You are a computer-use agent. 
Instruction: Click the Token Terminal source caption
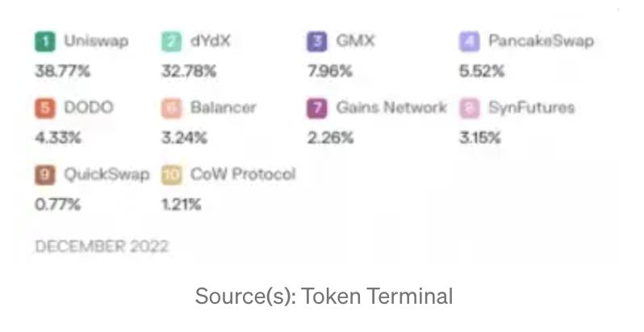pos(324,297)
